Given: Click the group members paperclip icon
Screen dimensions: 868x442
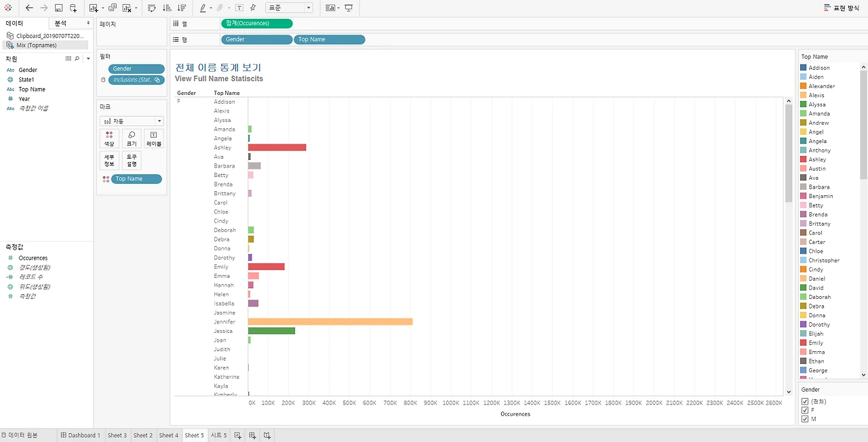Looking at the screenshot, I should [220, 8].
